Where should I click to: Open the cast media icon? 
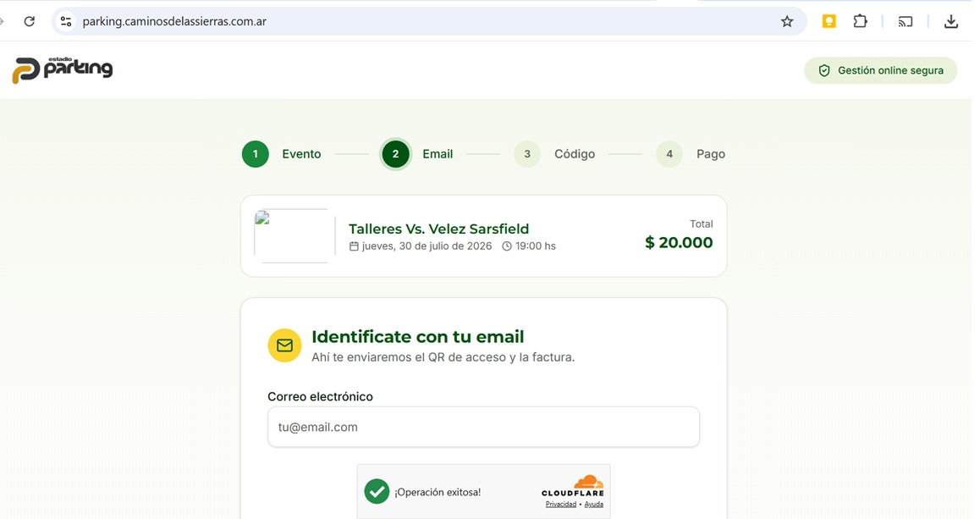click(906, 22)
